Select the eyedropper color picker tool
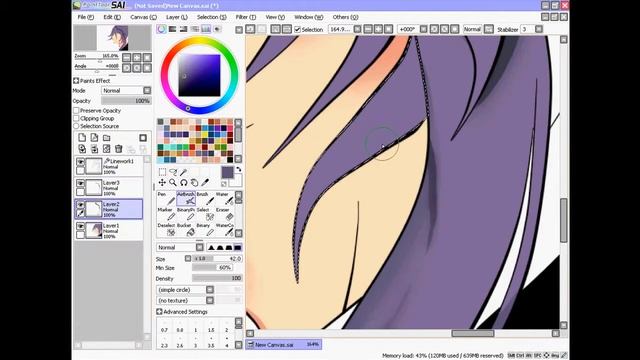 [x=205, y=182]
